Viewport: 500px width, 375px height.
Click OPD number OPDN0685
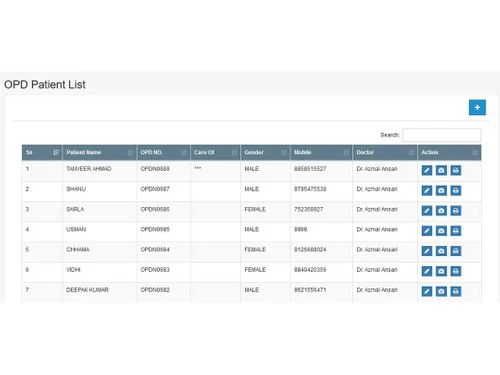coord(155,229)
